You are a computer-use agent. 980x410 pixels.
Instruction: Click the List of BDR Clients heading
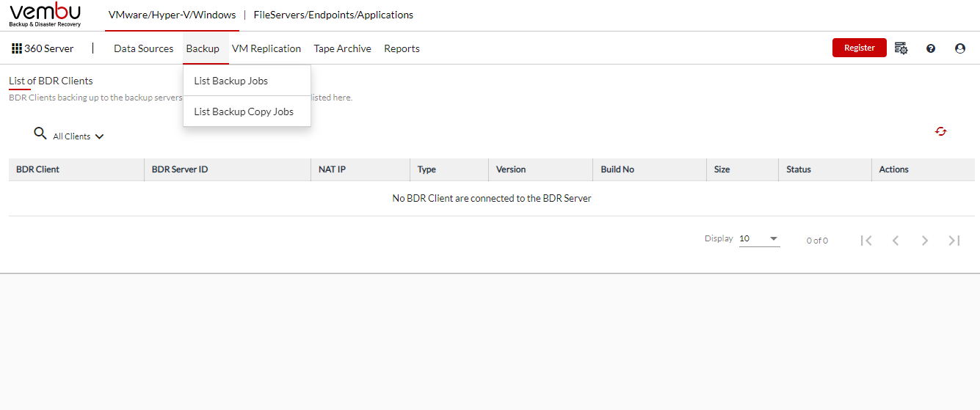point(51,81)
